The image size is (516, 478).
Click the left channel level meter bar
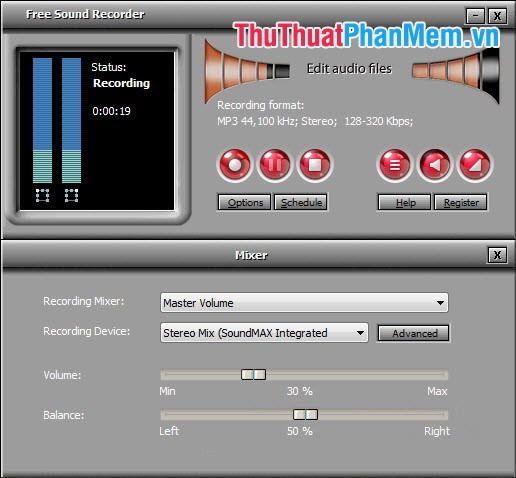42,120
